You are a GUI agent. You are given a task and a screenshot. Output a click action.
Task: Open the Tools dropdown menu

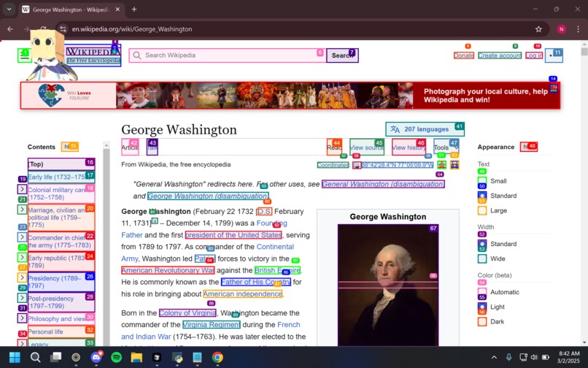pyautogui.click(x=446, y=147)
